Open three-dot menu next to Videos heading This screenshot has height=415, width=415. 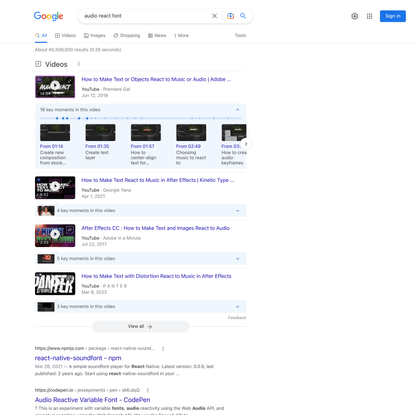(79, 64)
